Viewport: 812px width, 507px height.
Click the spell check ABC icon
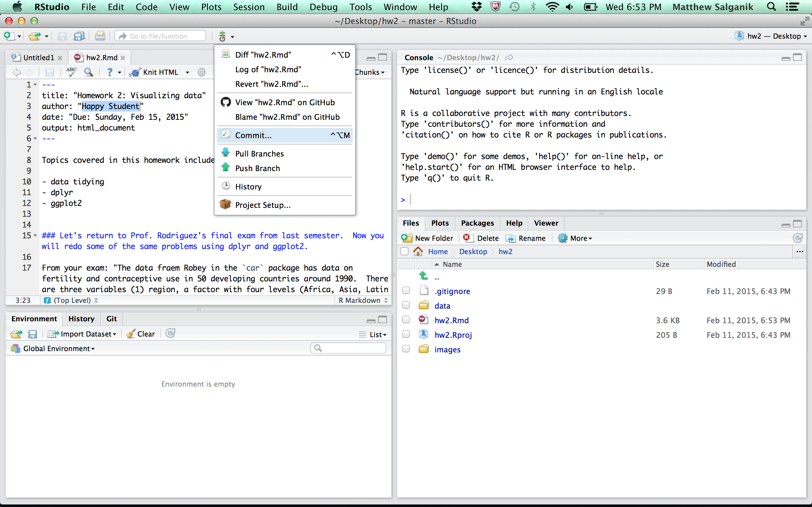point(71,72)
